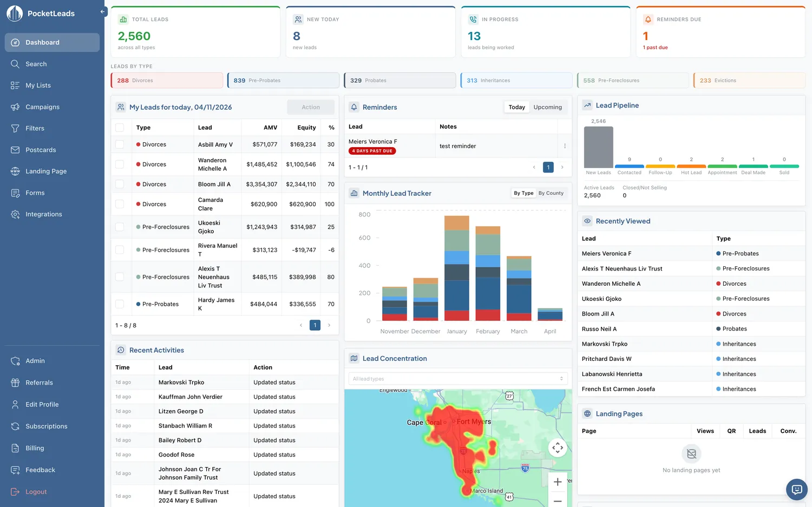Image resolution: width=812 pixels, height=507 pixels.
Task: Click the Logout icon
Action: [15, 492]
